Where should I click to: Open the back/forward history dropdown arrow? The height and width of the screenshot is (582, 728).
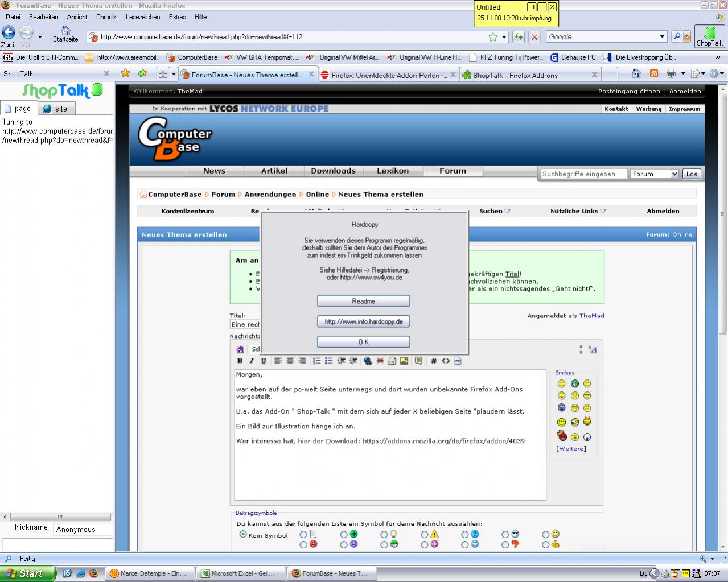tap(40, 37)
